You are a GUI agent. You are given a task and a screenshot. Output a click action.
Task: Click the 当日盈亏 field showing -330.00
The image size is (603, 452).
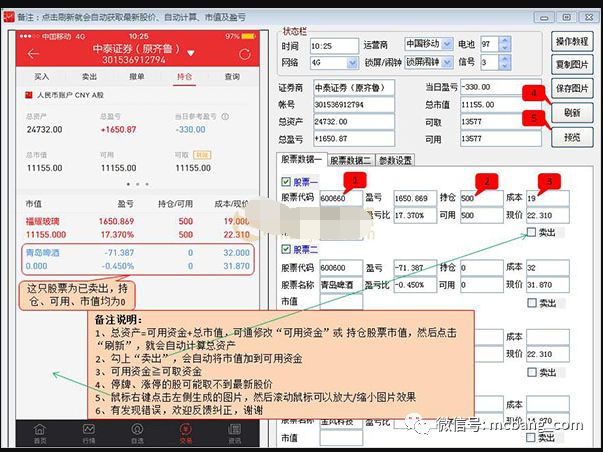(x=501, y=87)
